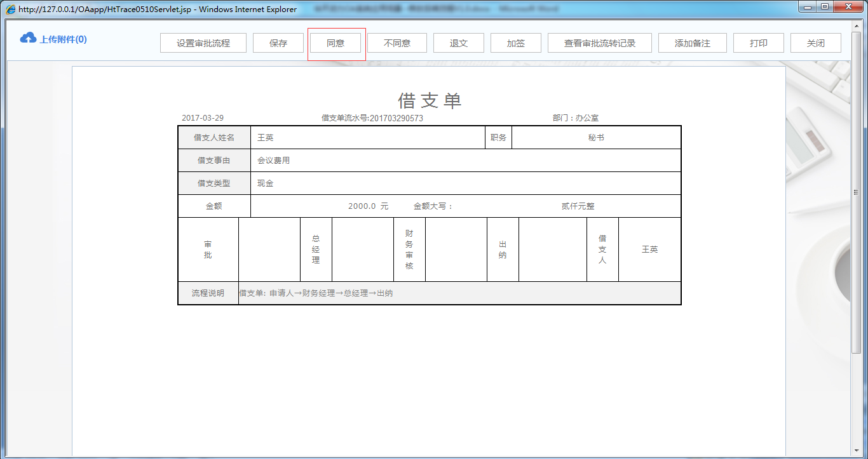The height and width of the screenshot is (459, 868).
Task: Click 添加备注 to add a remark
Action: click(692, 43)
